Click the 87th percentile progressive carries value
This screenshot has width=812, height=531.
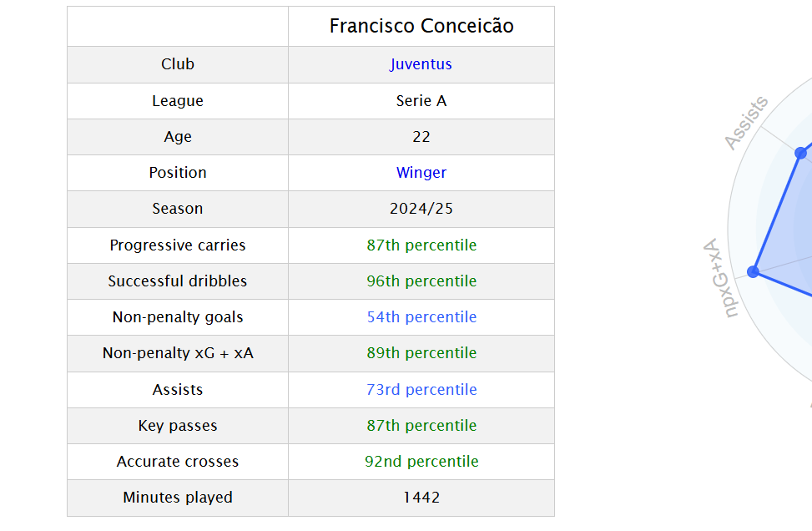coord(421,245)
